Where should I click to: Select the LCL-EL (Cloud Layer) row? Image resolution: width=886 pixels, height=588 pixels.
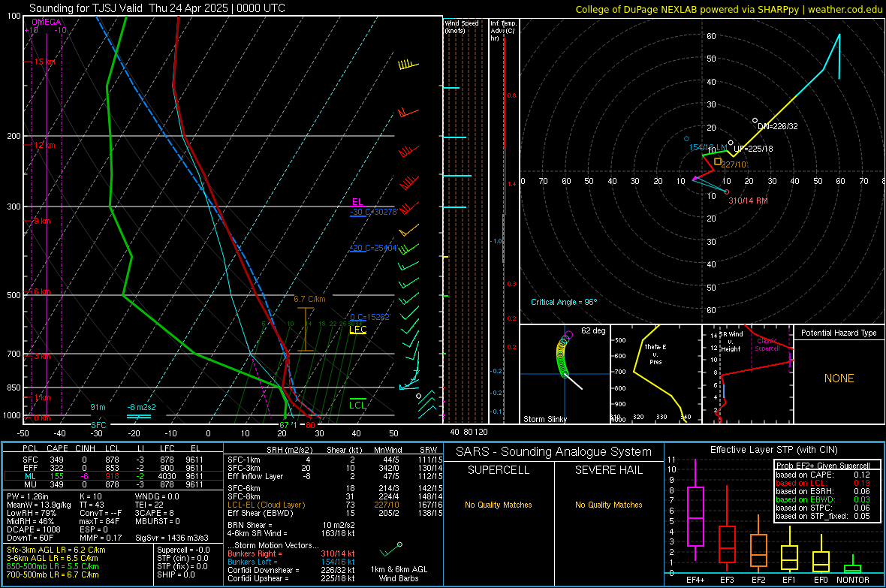[x=333, y=505]
